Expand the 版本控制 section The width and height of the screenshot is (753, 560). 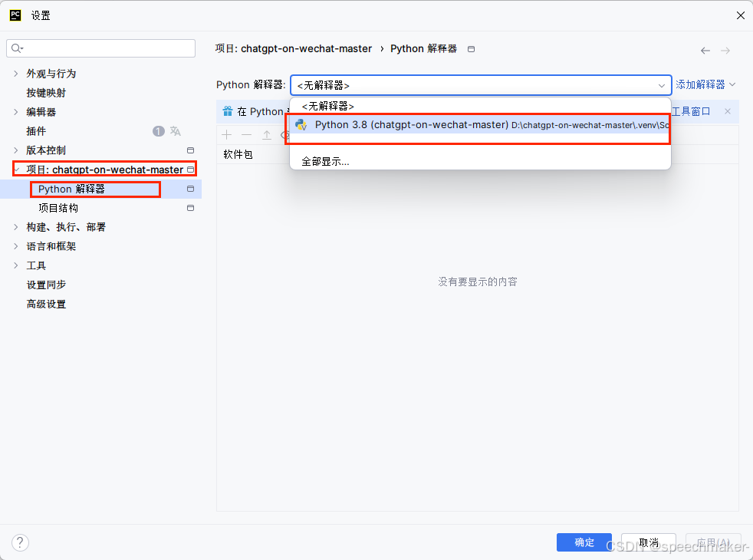[x=16, y=150]
